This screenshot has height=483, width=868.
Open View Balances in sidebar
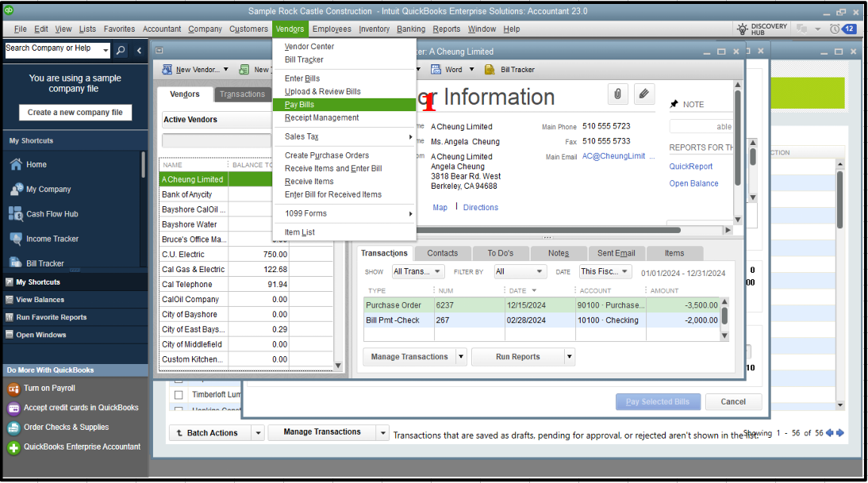tap(40, 300)
